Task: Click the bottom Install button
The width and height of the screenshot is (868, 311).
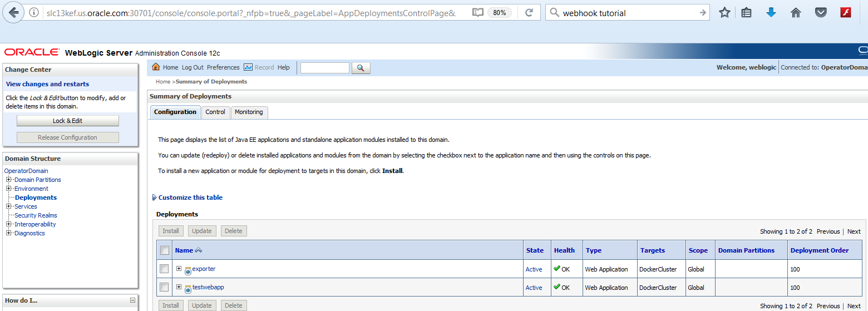Action: click(171, 305)
